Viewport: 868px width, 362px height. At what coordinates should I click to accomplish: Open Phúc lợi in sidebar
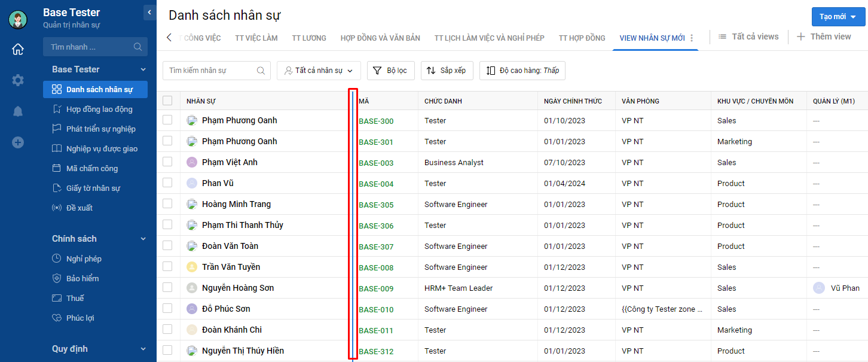point(95,318)
